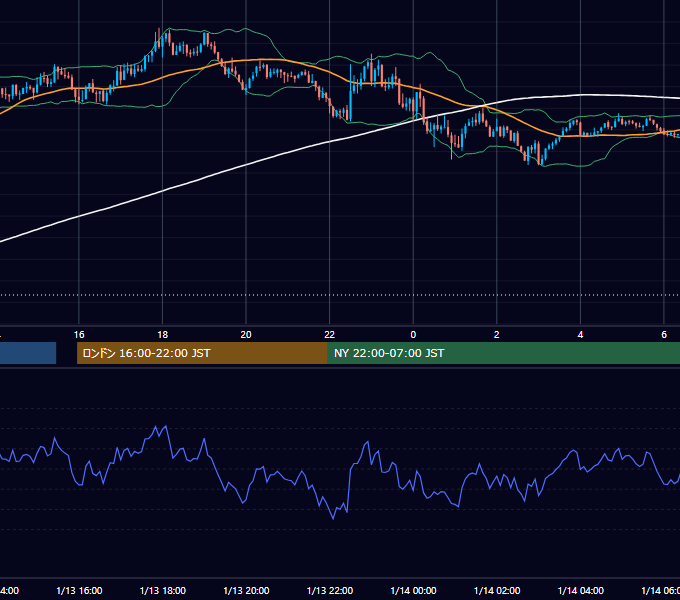Screen dimensions: 680x600
Task: Click hour label 18 on upper axis
Action: click(x=163, y=335)
